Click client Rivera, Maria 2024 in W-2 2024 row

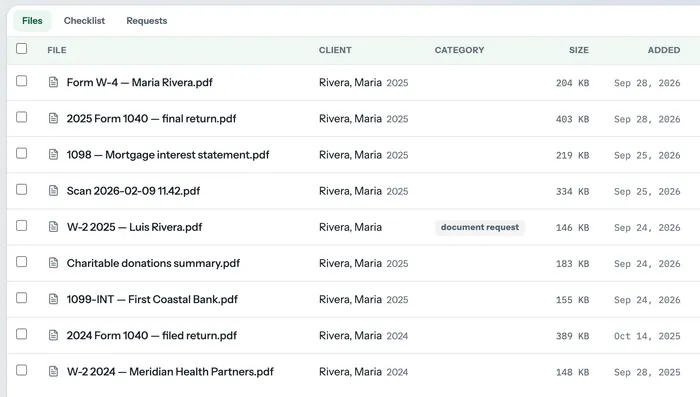[363, 372]
